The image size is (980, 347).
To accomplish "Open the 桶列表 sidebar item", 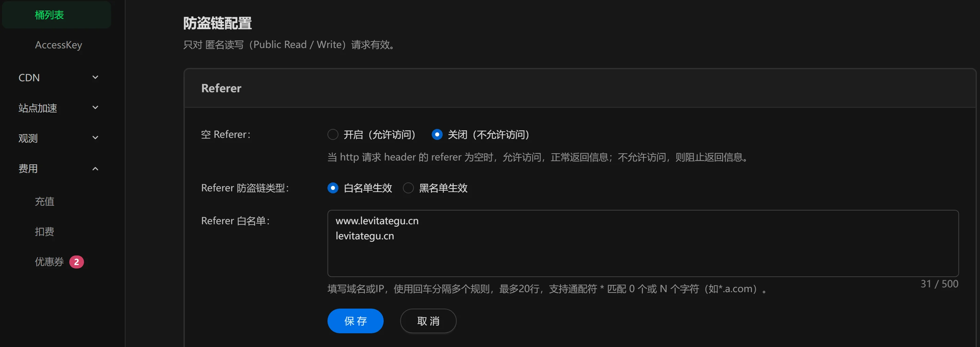I will (x=56, y=15).
